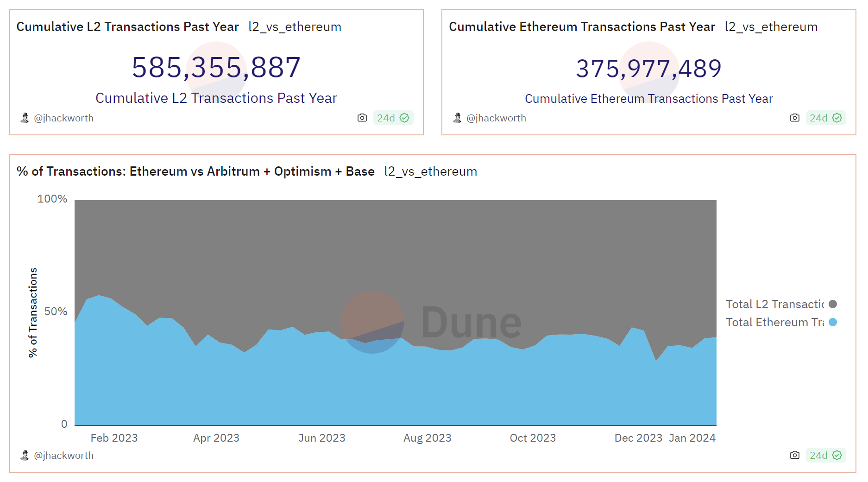Click camera screenshot icon on Ethereum Transactions card
This screenshot has width=868, height=482.
(x=794, y=118)
